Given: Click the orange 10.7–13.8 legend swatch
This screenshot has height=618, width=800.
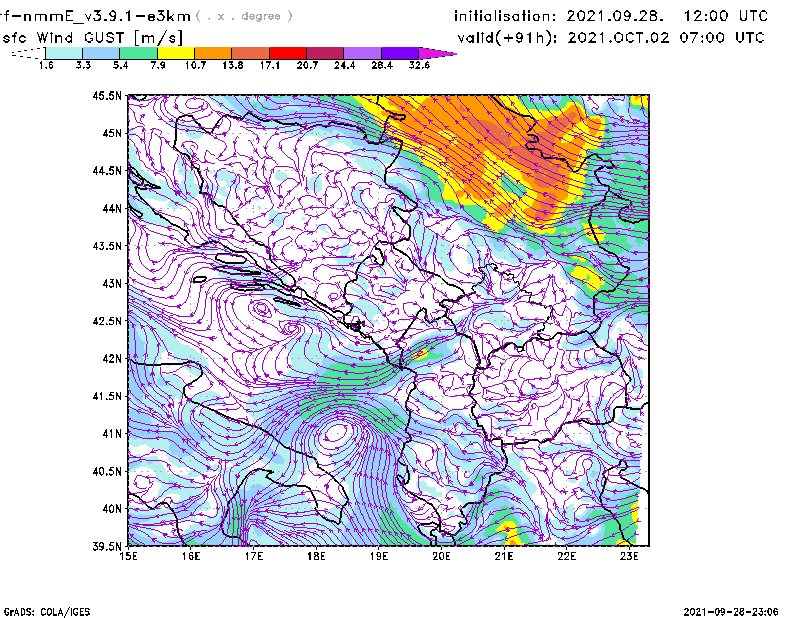Looking at the screenshot, I should click(x=213, y=53).
